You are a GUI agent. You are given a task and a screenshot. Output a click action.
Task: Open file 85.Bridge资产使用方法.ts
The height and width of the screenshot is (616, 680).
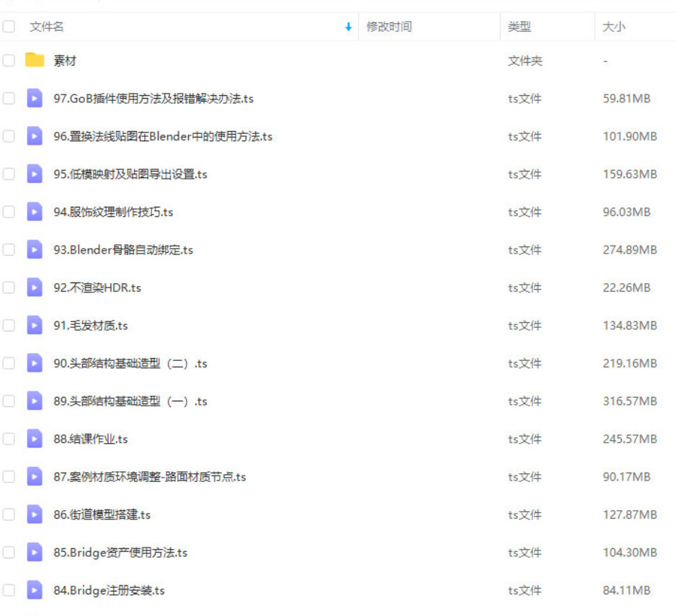(120, 552)
